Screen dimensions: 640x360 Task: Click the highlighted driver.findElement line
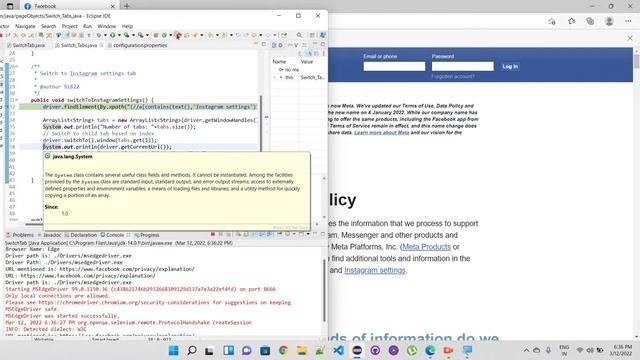(x=139, y=107)
